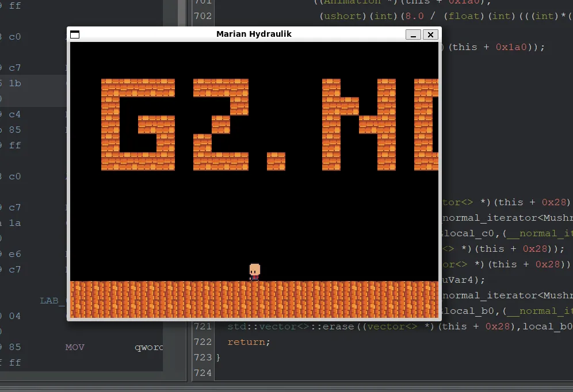Click the orange brick floor in the game
The height and width of the screenshot is (392, 573).
click(x=254, y=299)
